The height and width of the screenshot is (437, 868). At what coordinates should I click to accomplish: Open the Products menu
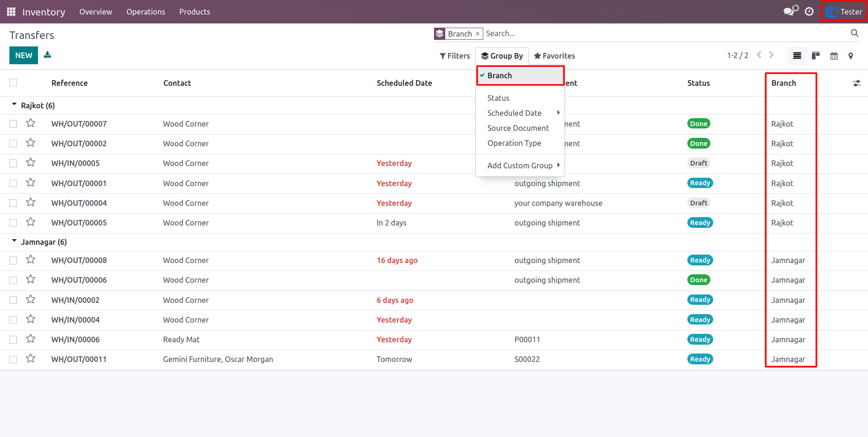(x=195, y=12)
